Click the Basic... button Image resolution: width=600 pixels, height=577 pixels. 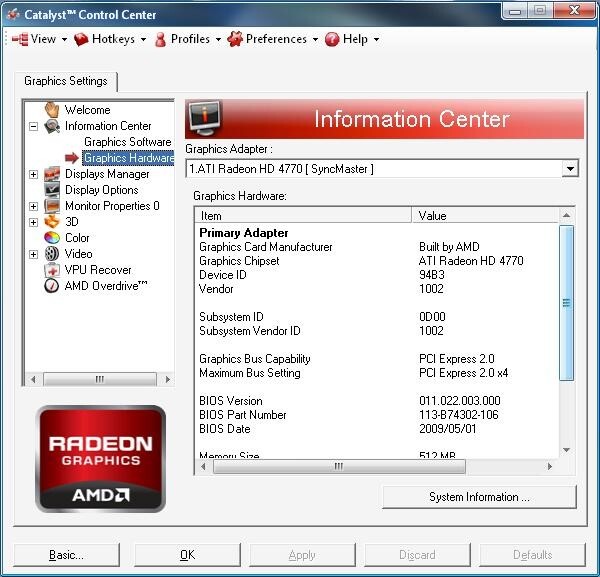(x=67, y=555)
